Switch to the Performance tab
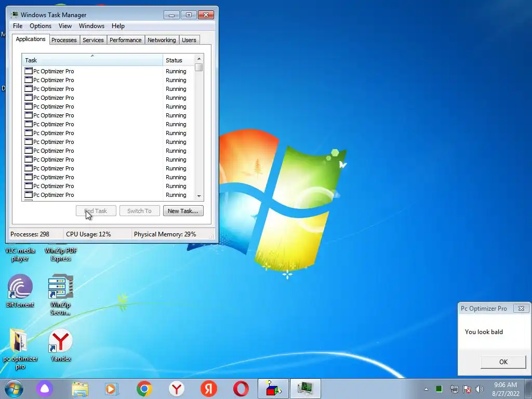The height and width of the screenshot is (399, 532). pos(126,40)
